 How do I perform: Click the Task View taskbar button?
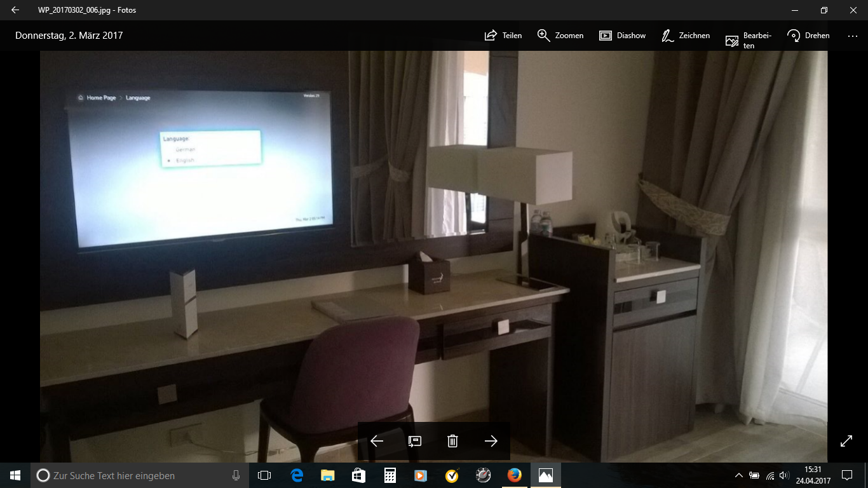pos(264,475)
